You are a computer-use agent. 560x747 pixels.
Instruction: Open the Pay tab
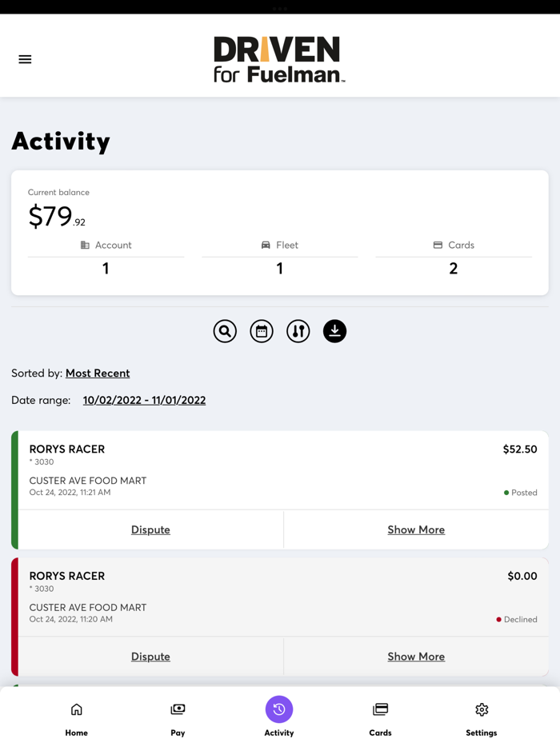(178, 718)
